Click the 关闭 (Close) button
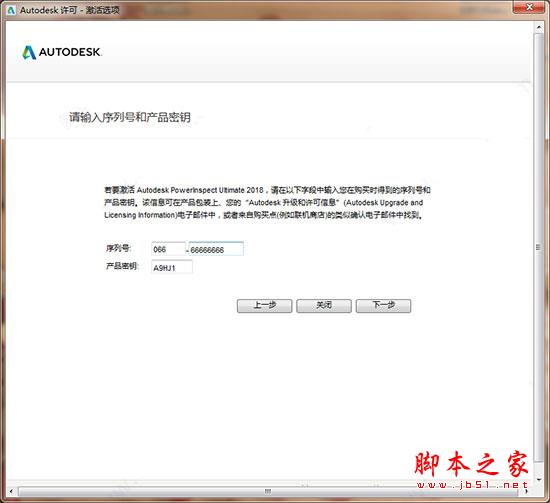Viewport: 550px width, 503px height. 324,306
